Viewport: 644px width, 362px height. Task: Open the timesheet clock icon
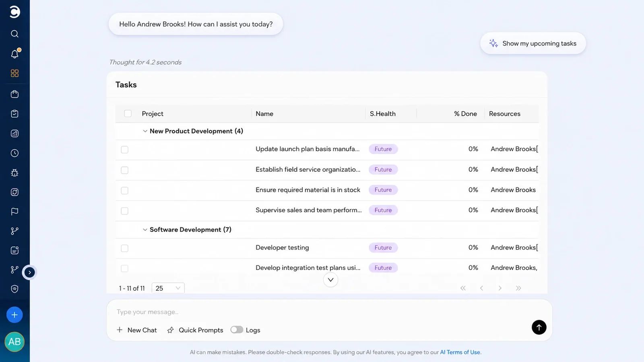point(14,153)
